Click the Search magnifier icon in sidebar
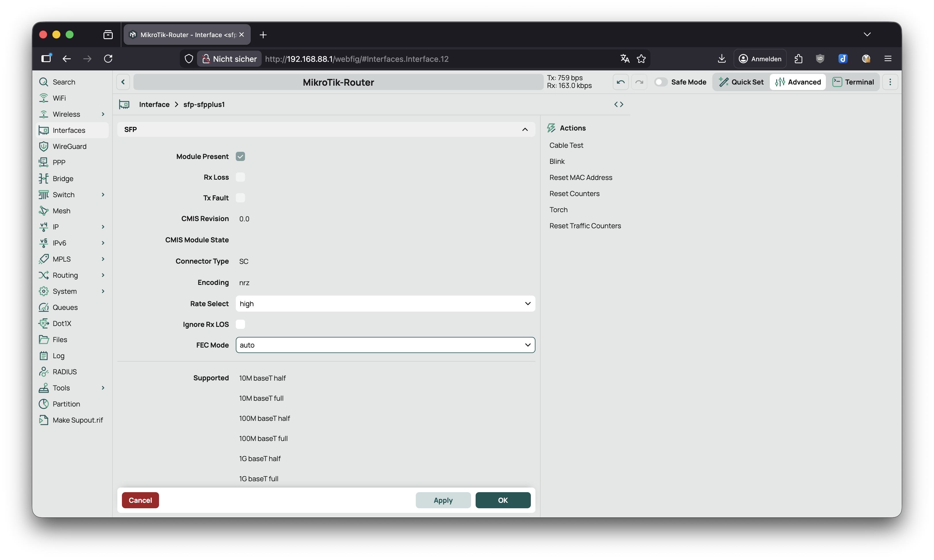 pyautogui.click(x=43, y=82)
